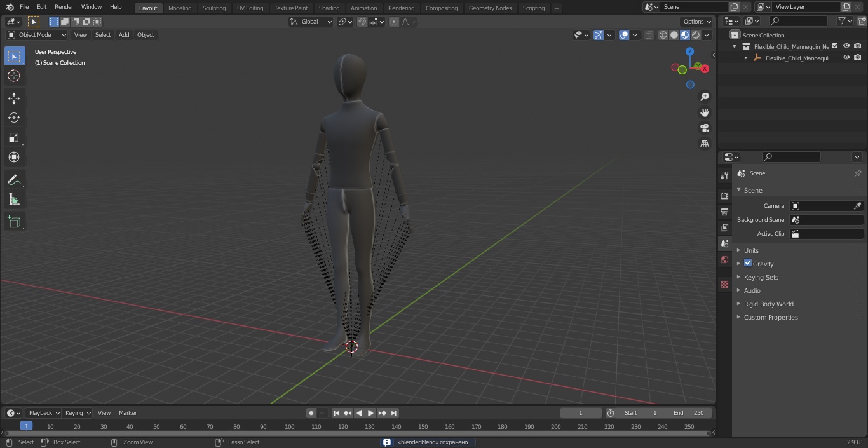Image resolution: width=868 pixels, height=448 pixels.
Task: Open the Output properties tab
Action: click(x=724, y=212)
